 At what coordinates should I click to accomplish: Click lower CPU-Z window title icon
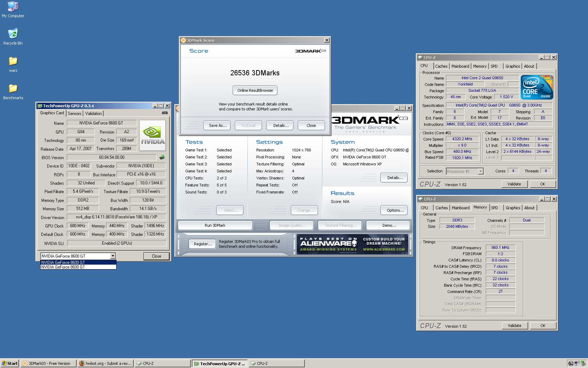420,199
